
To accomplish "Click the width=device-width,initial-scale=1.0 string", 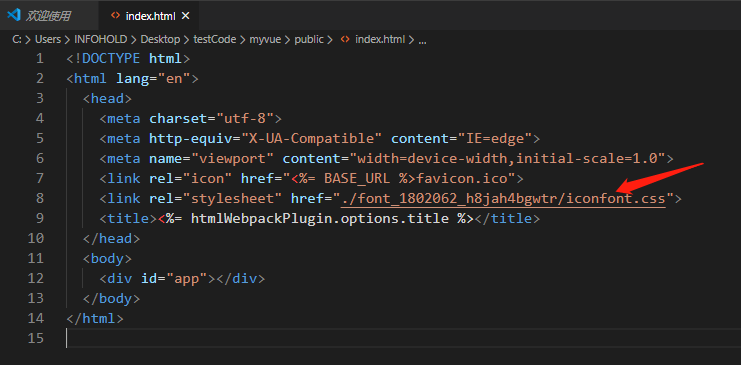I will (x=508, y=159).
